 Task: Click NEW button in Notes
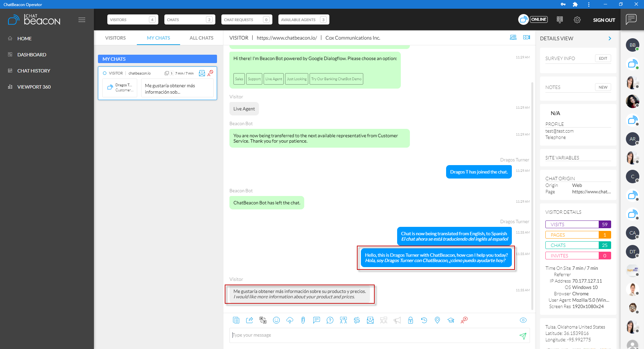pyautogui.click(x=603, y=87)
